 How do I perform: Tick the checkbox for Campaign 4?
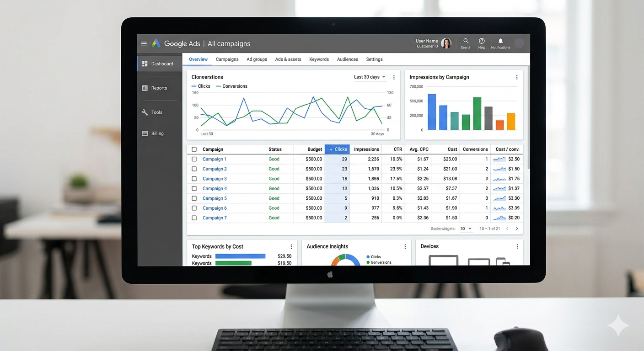(x=194, y=188)
